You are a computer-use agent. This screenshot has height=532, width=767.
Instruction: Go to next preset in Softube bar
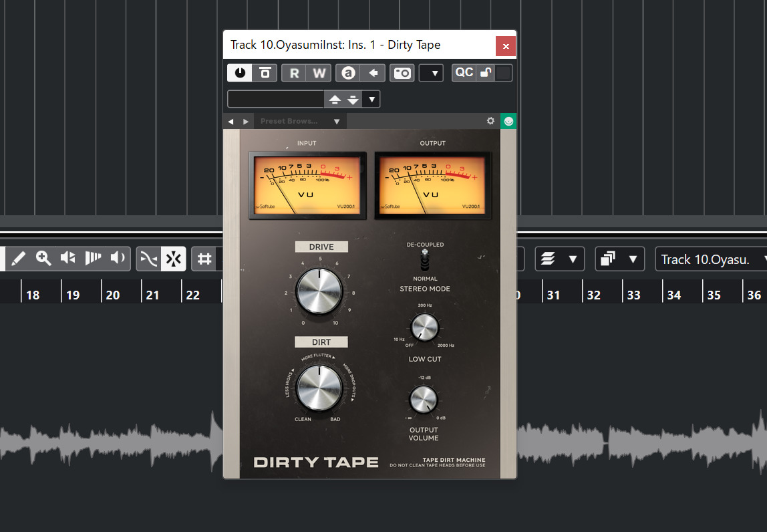[246, 122]
